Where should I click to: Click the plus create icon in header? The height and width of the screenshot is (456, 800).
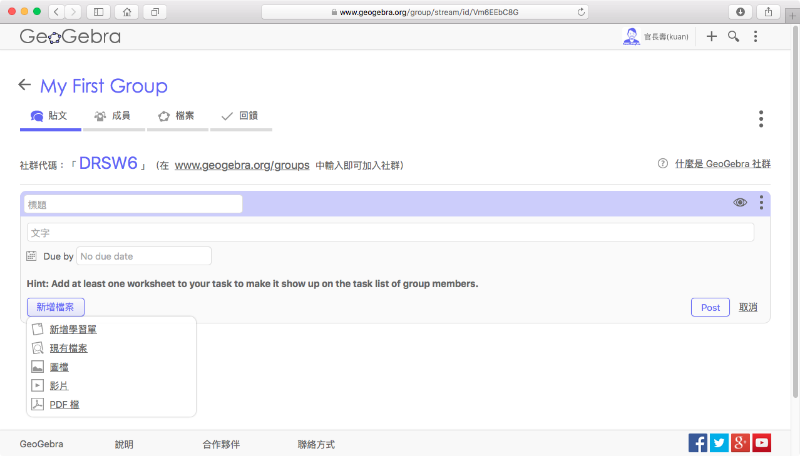pyautogui.click(x=711, y=36)
